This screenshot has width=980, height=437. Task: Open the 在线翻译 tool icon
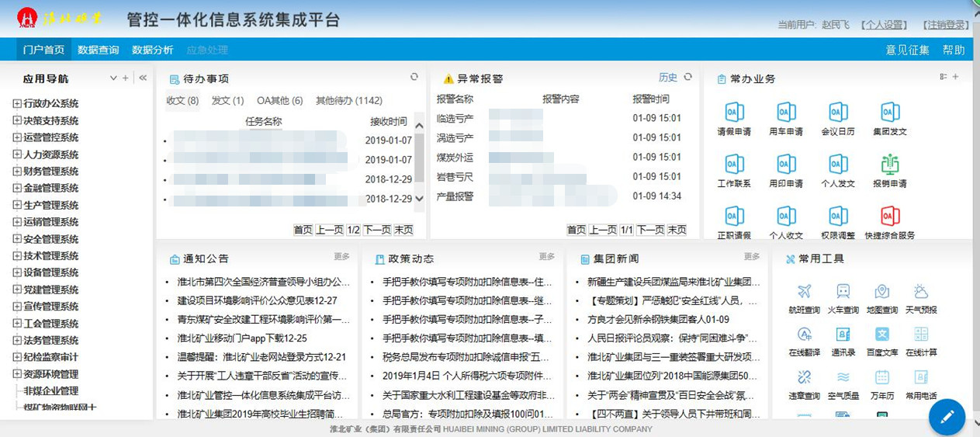point(804,335)
